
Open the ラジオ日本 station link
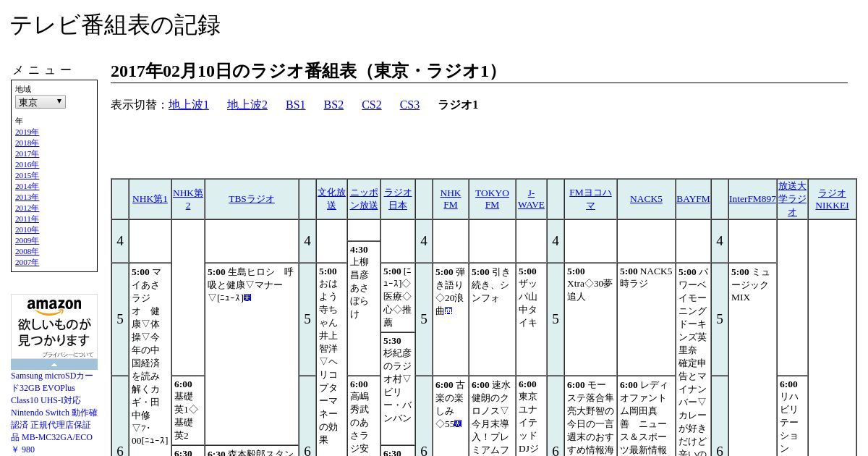click(x=398, y=199)
